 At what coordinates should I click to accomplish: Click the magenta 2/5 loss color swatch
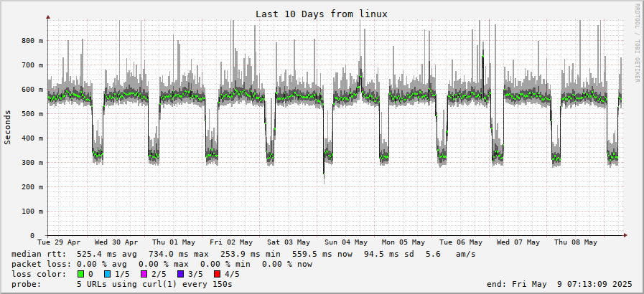point(144,274)
